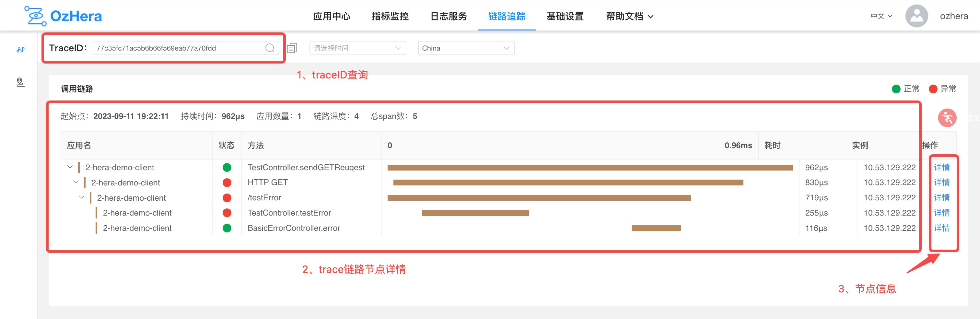Screen dimensions: 980x319
Task: Click the 0.96ms timeline scale label
Action: pyautogui.click(x=738, y=146)
